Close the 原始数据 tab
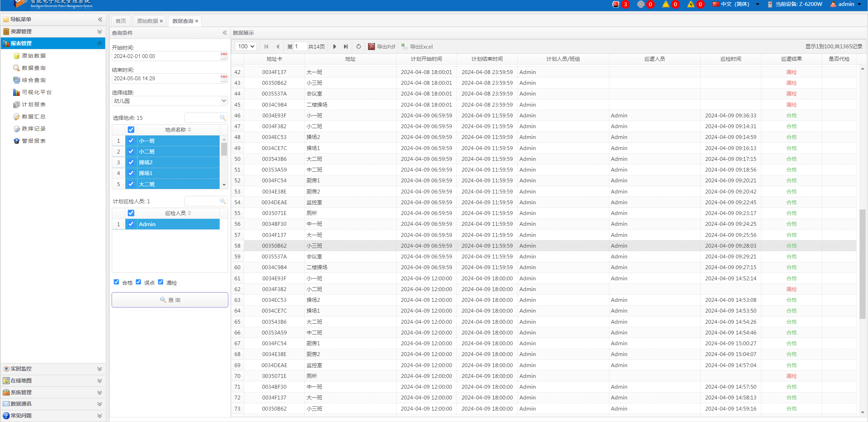868x422 pixels. (x=161, y=21)
